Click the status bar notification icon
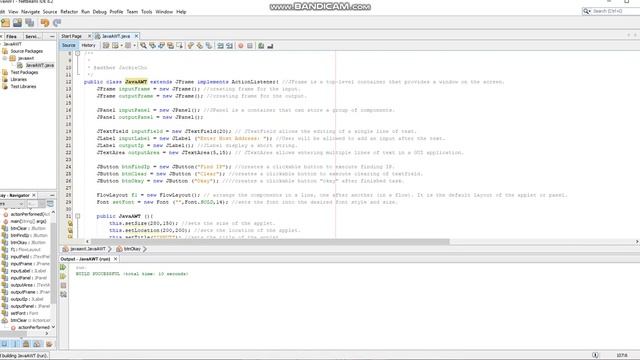The width and height of the screenshot is (640, 360). click(595, 356)
